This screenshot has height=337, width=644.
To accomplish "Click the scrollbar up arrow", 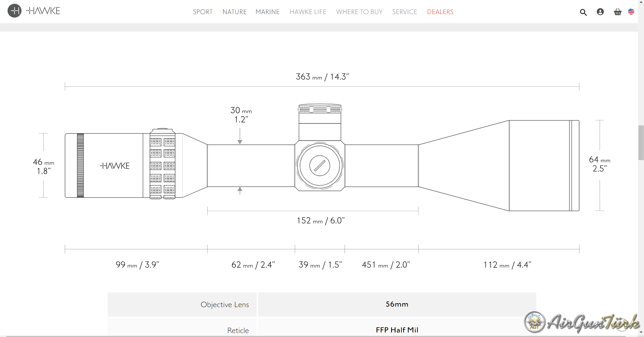I will click(x=641, y=2).
